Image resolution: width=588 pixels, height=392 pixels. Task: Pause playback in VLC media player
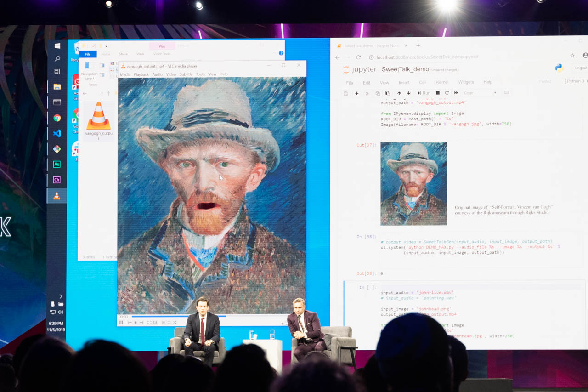[121, 322]
